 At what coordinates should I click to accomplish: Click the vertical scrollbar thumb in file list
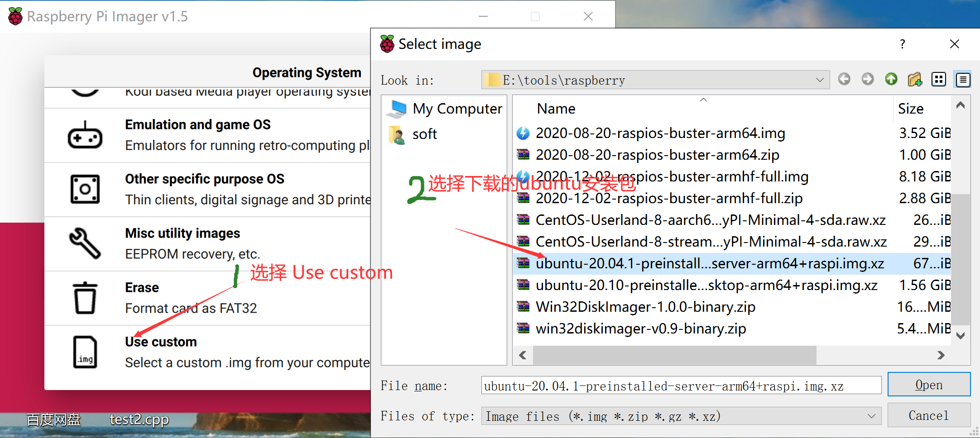(961, 260)
